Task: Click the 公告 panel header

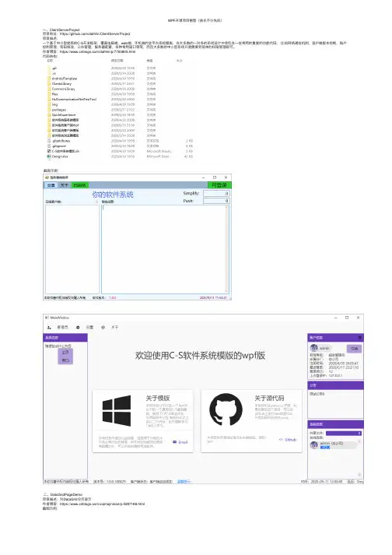Action: click(x=336, y=385)
